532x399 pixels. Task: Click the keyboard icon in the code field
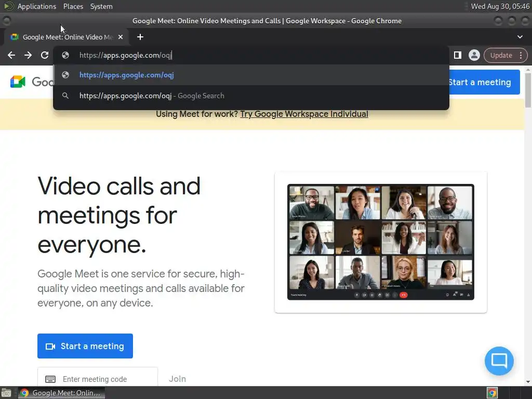(50, 379)
